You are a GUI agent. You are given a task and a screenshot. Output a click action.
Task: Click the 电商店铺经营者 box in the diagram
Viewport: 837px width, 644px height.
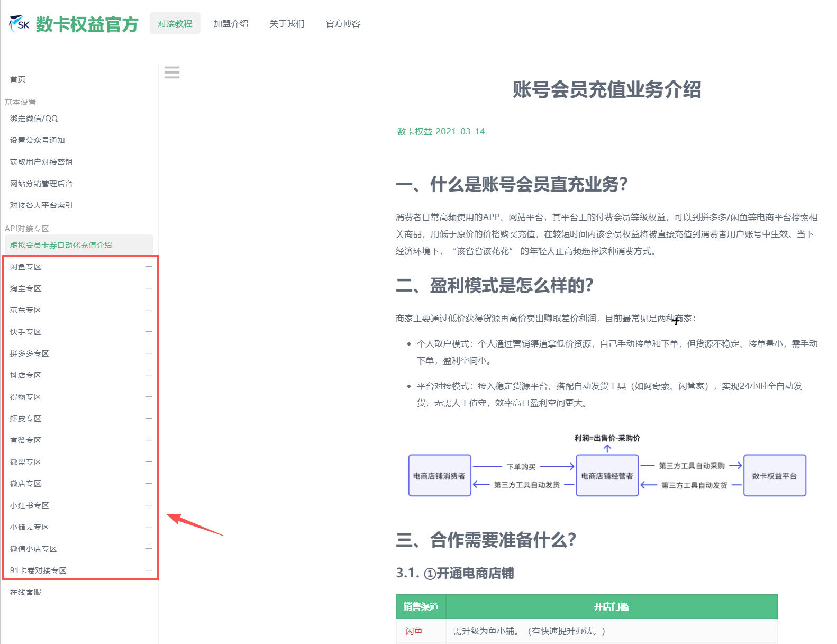[607, 475]
